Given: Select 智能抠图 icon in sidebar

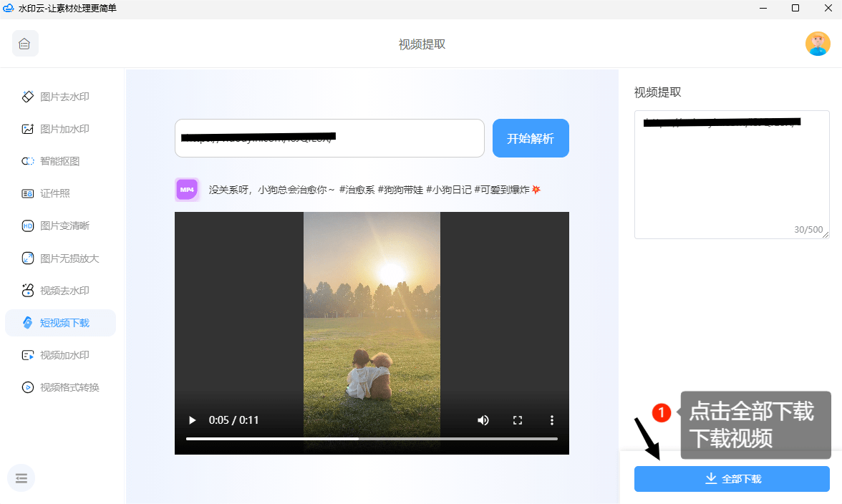Looking at the screenshot, I should coord(27,161).
